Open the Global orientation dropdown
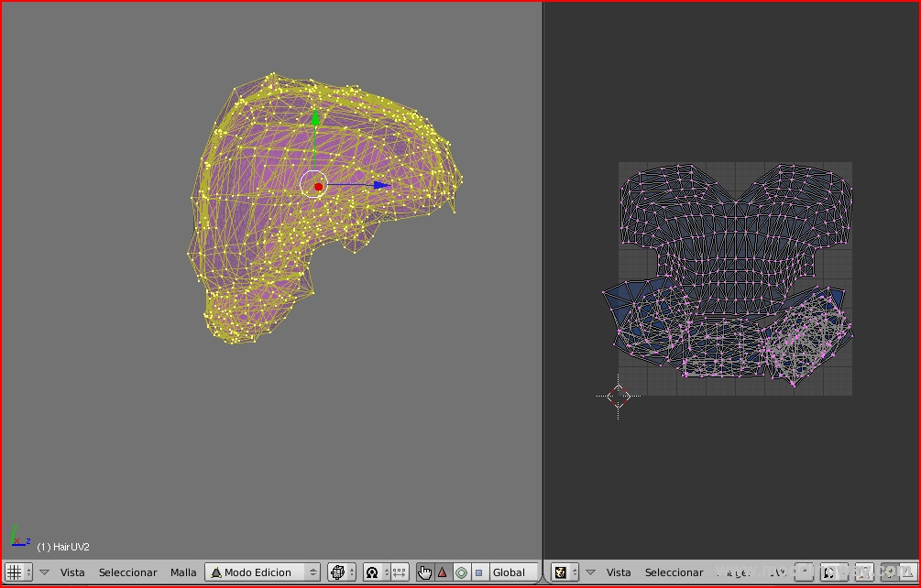This screenshot has height=588, width=921. pos(511,572)
